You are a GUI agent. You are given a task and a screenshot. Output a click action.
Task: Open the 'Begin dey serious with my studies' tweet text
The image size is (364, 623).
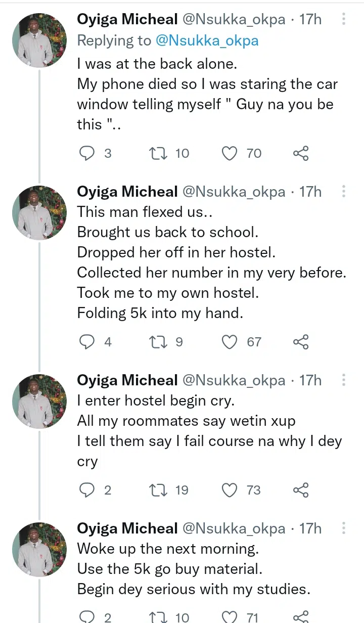[x=193, y=589]
